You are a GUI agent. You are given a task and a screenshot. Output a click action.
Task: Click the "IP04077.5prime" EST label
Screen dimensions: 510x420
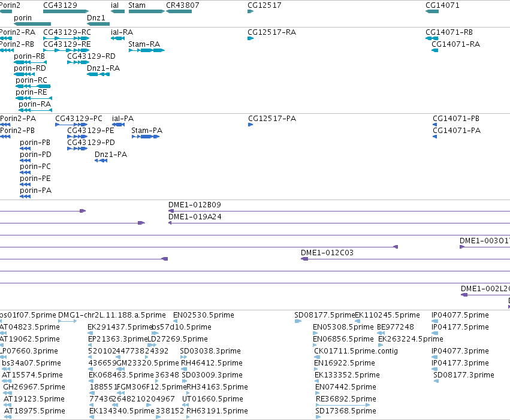click(x=460, y=315)
